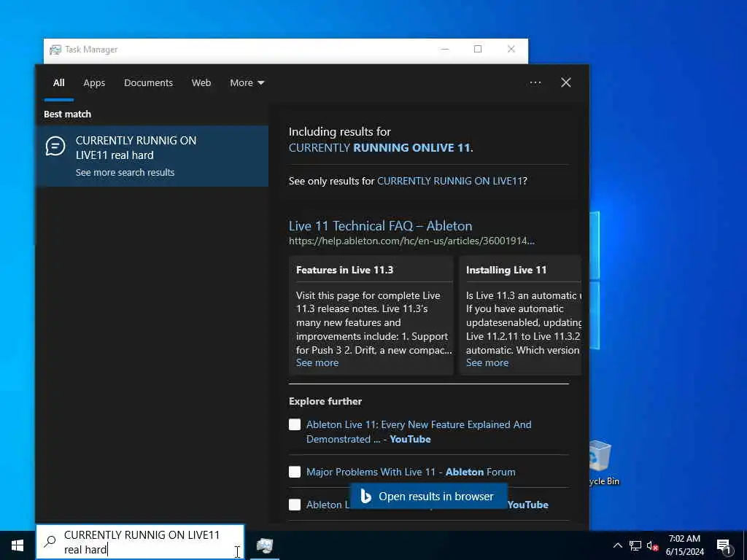This screenshot has width=747, height=560.
Task: Click the Task Manager window title icon
Action: (55, 50)
